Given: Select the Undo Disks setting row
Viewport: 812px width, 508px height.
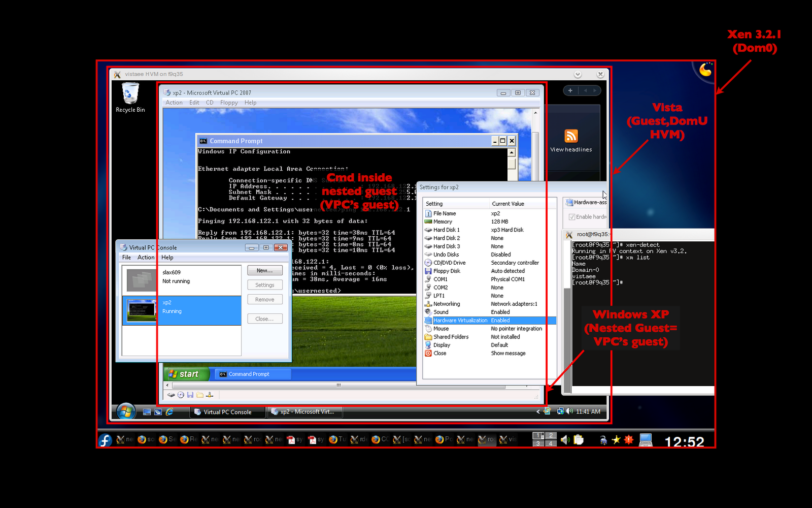Looking at the screenshot, I should [x=490, y=255].
